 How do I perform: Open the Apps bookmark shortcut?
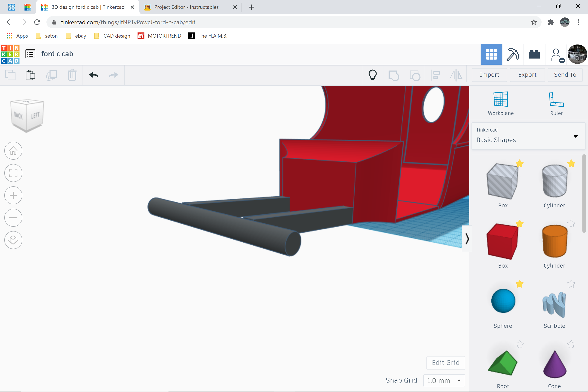click(x=17, y=36)
